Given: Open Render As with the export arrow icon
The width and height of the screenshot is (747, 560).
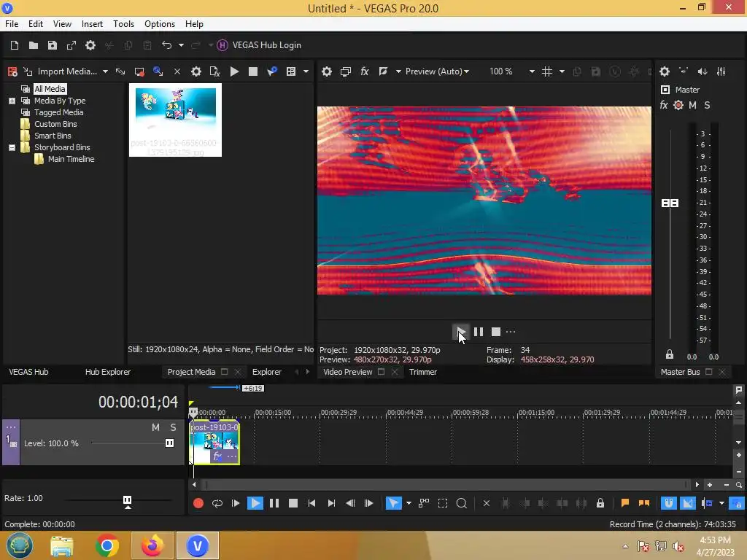Looking at the screenshot, I should (71, 45).
